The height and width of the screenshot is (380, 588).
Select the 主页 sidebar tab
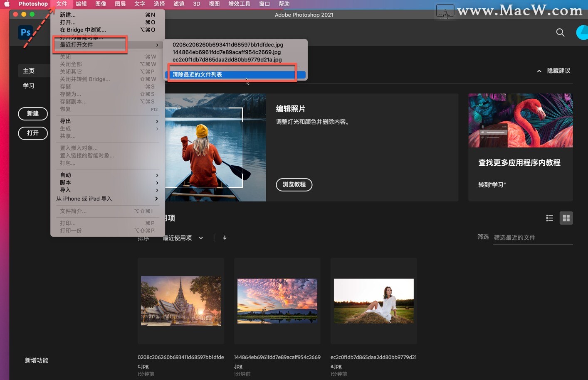coord(29,71)
